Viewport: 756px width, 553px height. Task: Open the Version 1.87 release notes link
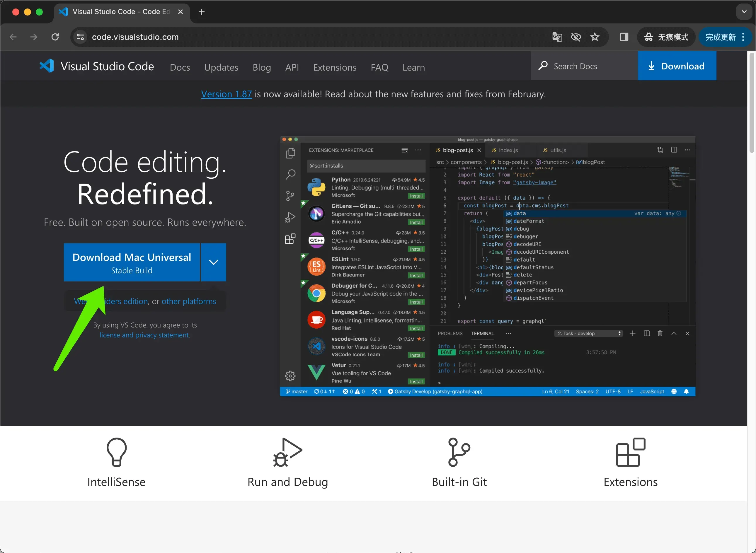[226, 94]
